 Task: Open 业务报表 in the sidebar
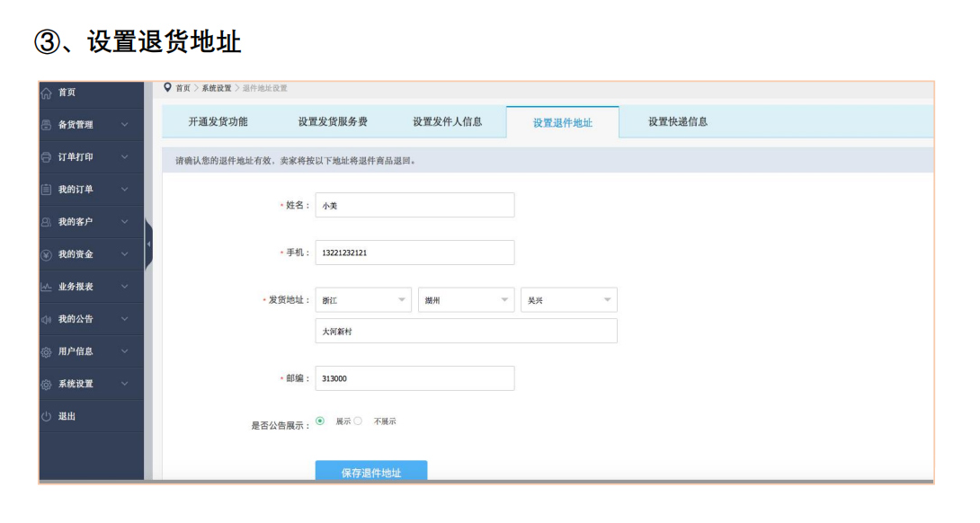click(76, 287)
